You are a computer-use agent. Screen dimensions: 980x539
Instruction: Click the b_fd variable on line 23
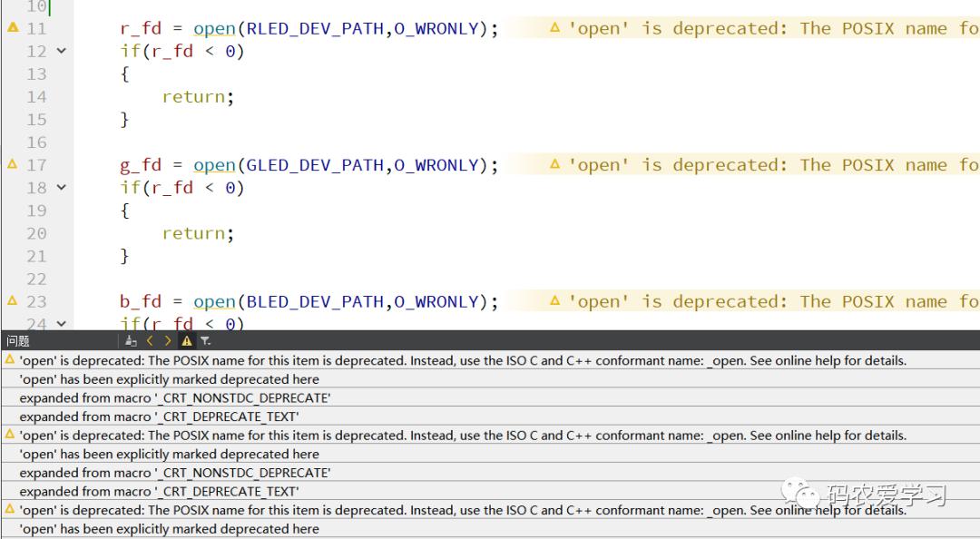pyautogui.click(x=141, y=302)
